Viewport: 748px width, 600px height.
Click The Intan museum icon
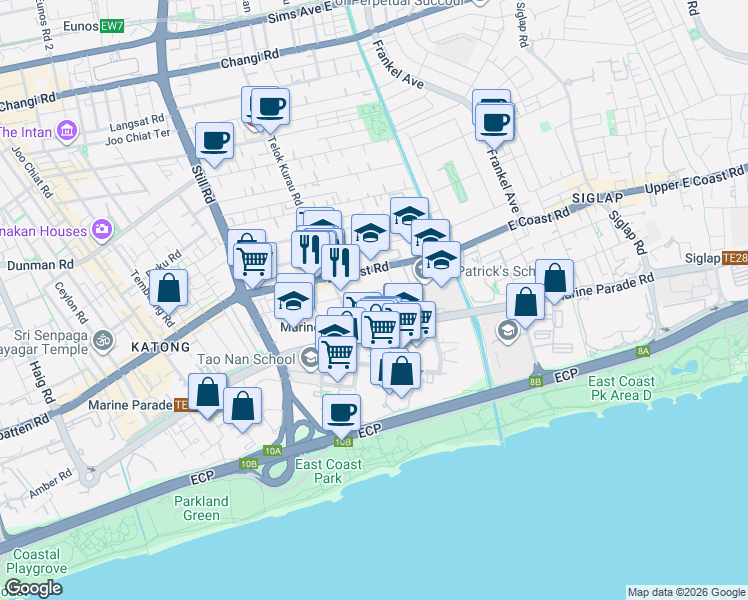[67, 131]
